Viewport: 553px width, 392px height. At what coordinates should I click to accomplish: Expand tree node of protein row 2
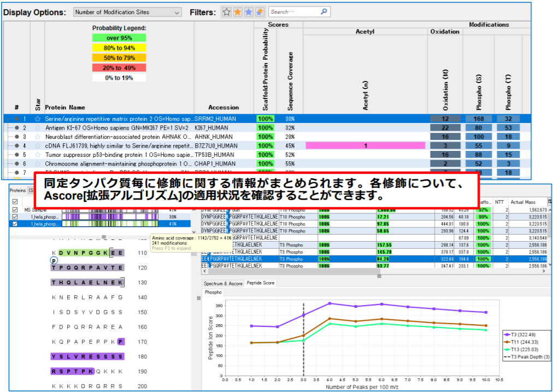click(x=16, y=128)
